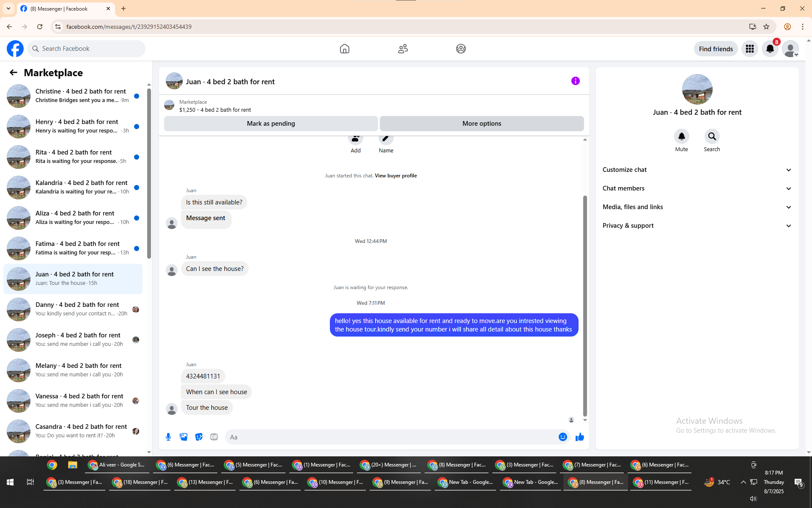Image resolution: width=812 pixels, height=508 pixels.
Task: Search within the conversation
Action: (712, 136)
